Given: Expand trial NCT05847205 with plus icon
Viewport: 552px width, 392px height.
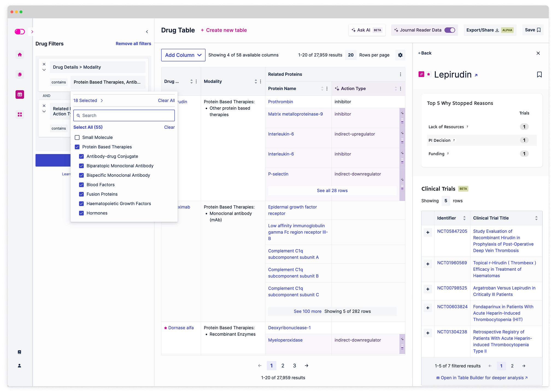Looking at the screenshot, I should (428, 233).
